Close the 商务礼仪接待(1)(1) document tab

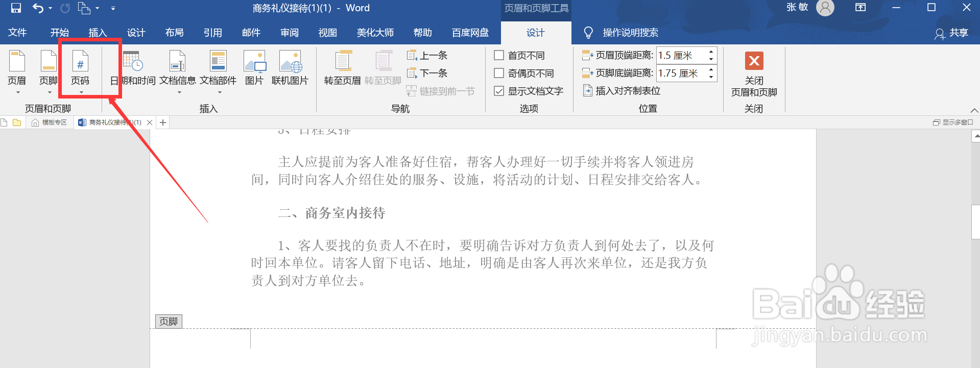150,122
